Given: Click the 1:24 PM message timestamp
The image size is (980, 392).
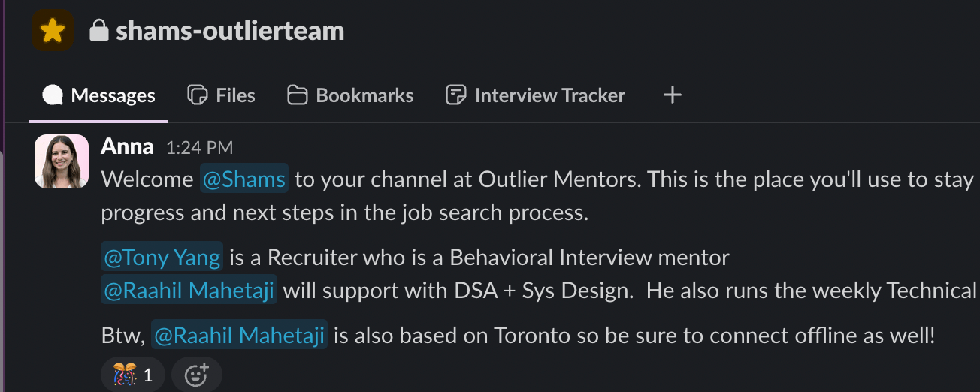Looking at the screenshot, I should (199, 147).
